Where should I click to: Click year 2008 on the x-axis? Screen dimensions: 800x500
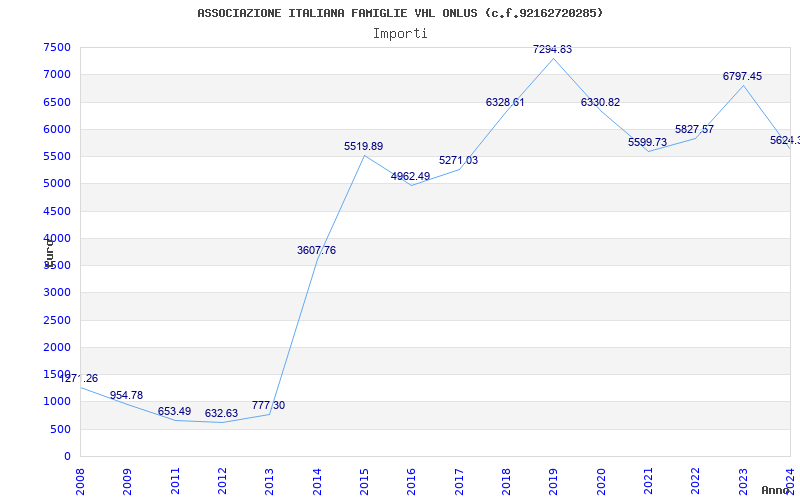[x=80, y=482]
